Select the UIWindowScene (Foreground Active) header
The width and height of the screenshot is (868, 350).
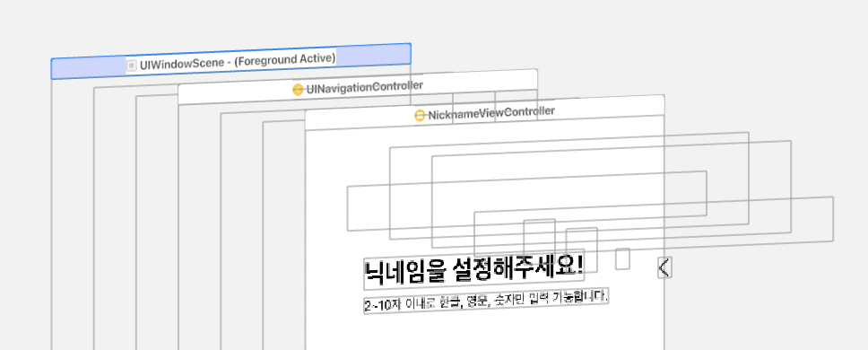click(x=230, y=61)
